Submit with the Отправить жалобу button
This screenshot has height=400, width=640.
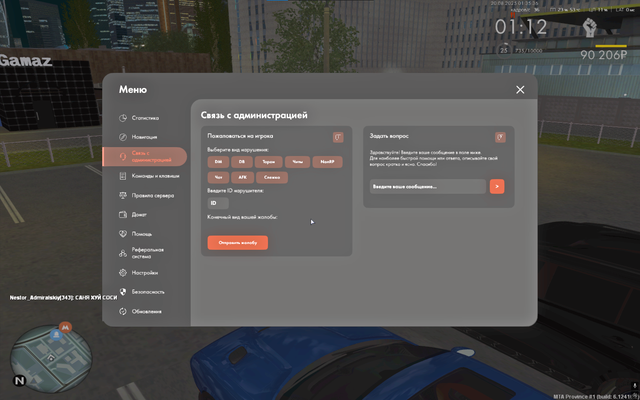tap(238, 242)
